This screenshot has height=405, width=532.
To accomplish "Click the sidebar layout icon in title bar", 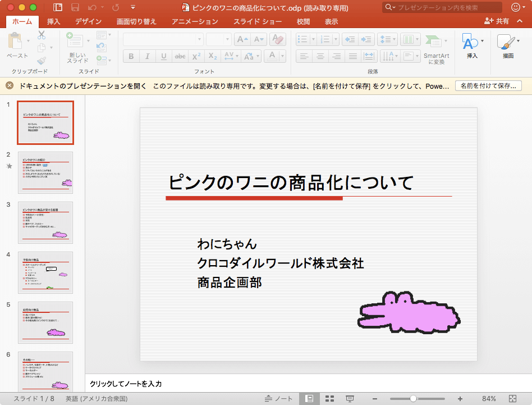I will [58, 8].
